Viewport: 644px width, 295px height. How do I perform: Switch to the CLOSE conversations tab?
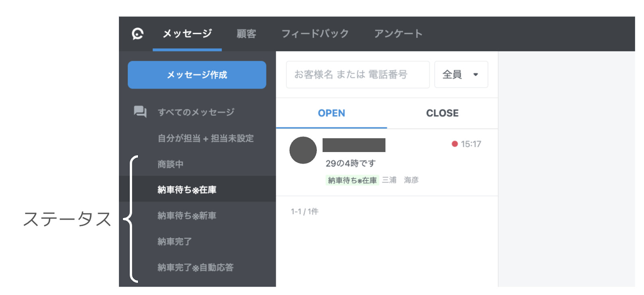pos(442,113)
